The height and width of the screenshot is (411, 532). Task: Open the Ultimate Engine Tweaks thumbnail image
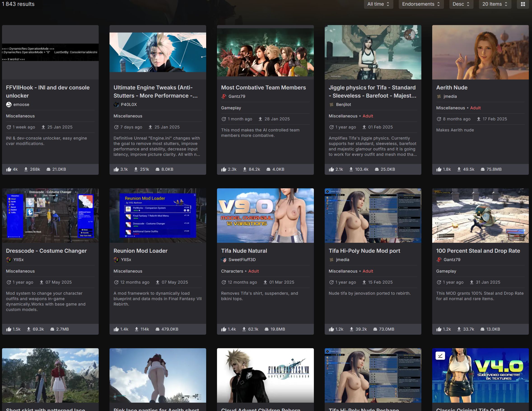(158, 52)
